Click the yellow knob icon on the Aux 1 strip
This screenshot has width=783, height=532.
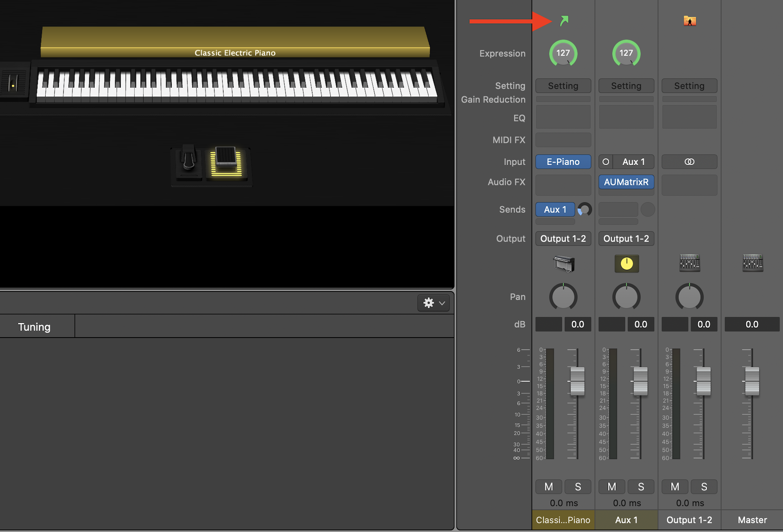coord(626,264)
